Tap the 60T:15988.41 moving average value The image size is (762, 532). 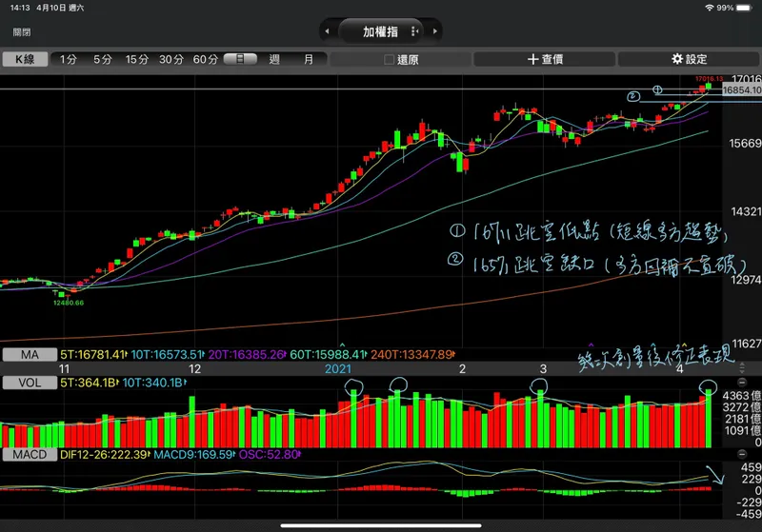click(x=327, y=355)
